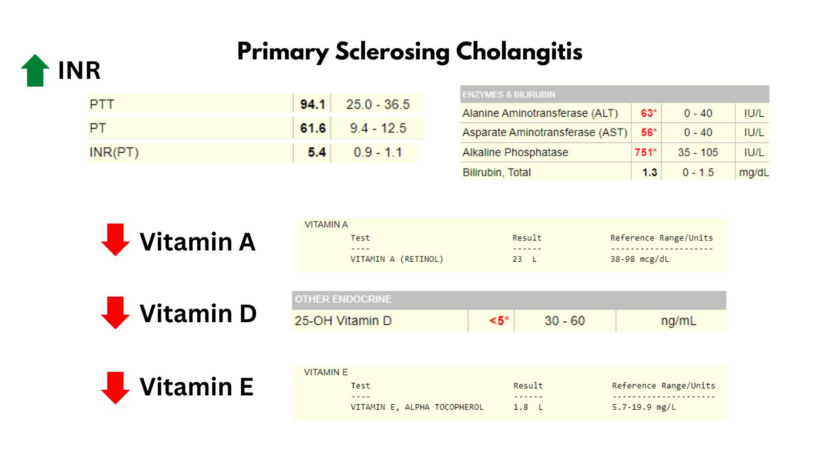Click the green up arrow beside INR
Image resolution: width=820 pixels, height=461 pixels.
pyautogui.click(x=35, y=70)
